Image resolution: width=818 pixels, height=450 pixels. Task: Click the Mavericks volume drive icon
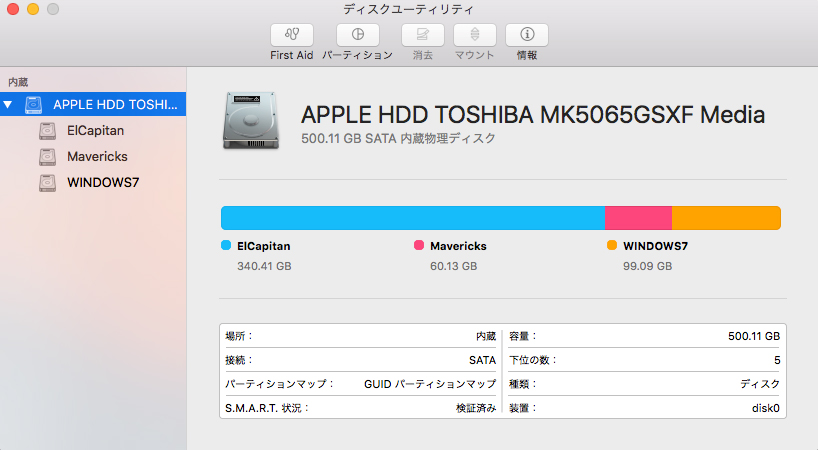pyautogui.click(x=47, y=156)
